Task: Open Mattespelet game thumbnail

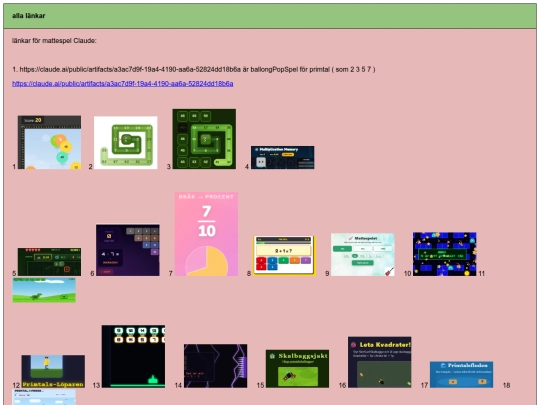Action: pos(363,255)
